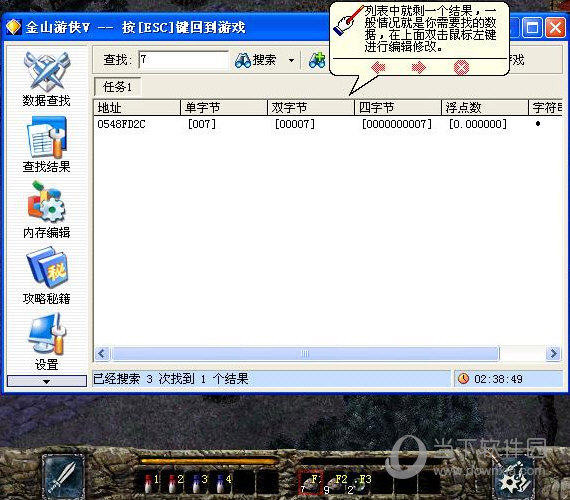Click the clock icon in status bar
The height and width of the screenshot is (500, 570).
pos(463,379)
